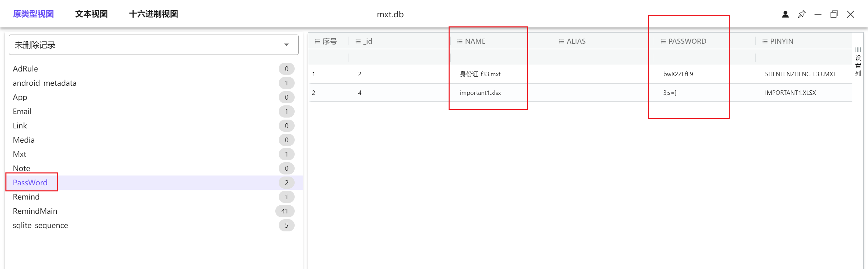868x269 pixels.
Task: Select the 原类型视图 tab
Action: [x=33, y=14]
